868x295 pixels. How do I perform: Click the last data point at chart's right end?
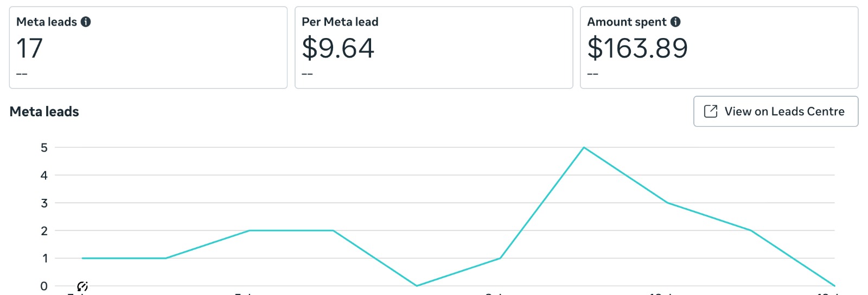point(834,285)
